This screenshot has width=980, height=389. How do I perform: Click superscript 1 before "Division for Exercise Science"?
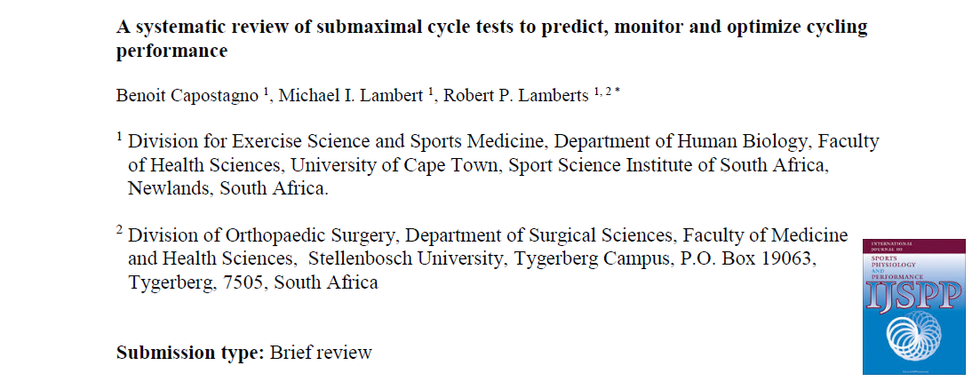click(120, 137)
